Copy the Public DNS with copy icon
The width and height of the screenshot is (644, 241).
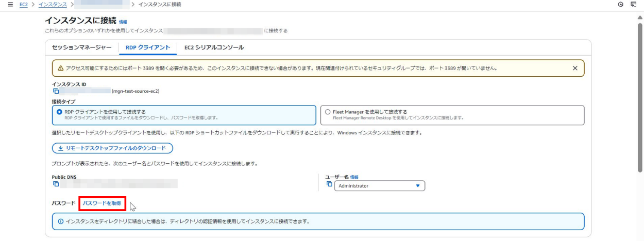[56, 183]
